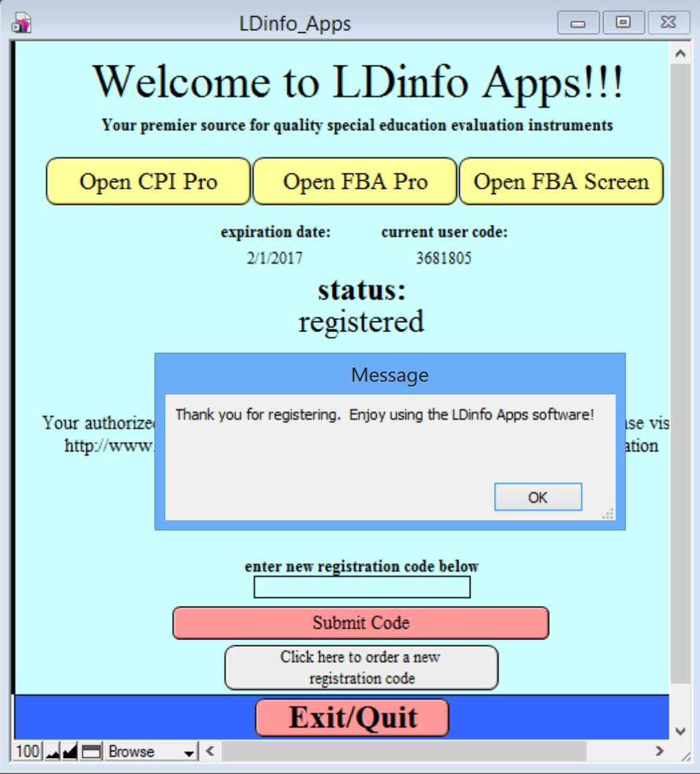
Task: Click the "Welcome to LDinfo Apps!!!" heading
Action: (x=358, y=82)
